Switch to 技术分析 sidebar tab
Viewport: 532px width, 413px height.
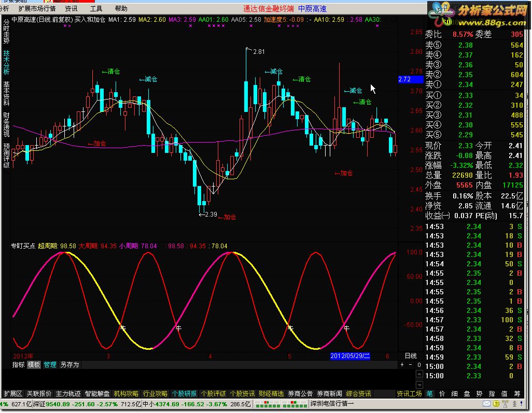(6, 62)
